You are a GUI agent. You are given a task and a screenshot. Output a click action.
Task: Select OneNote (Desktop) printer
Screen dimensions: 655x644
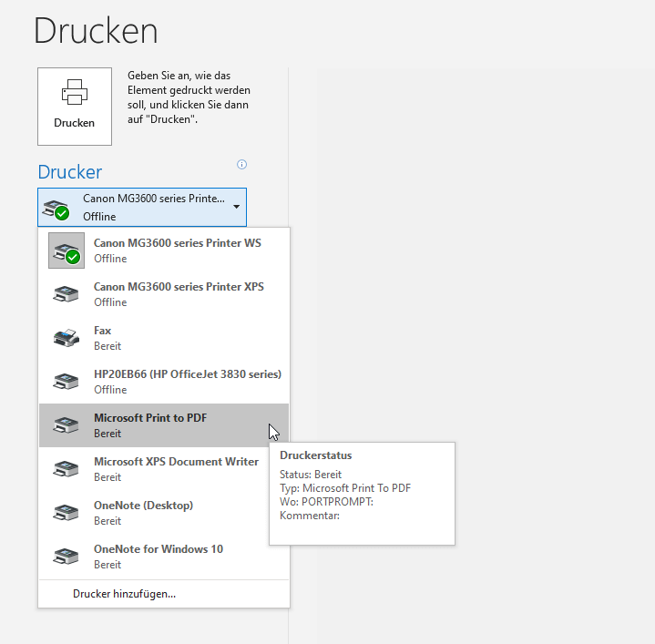pos(164,513)
